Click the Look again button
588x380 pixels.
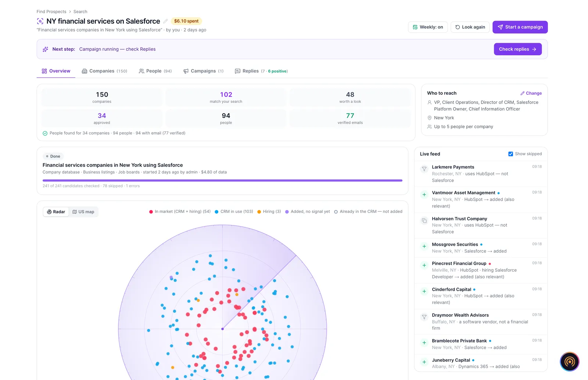470,27
